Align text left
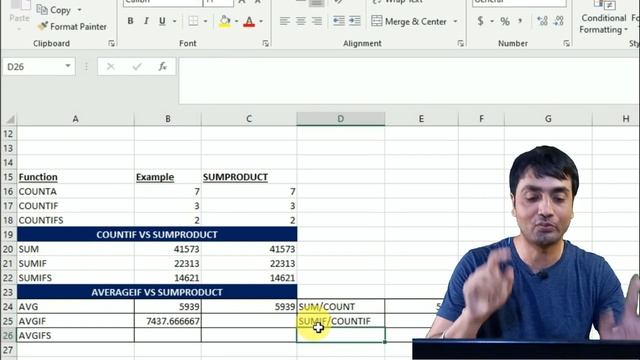This screenshot has width=640, height=360. [285, 21]
